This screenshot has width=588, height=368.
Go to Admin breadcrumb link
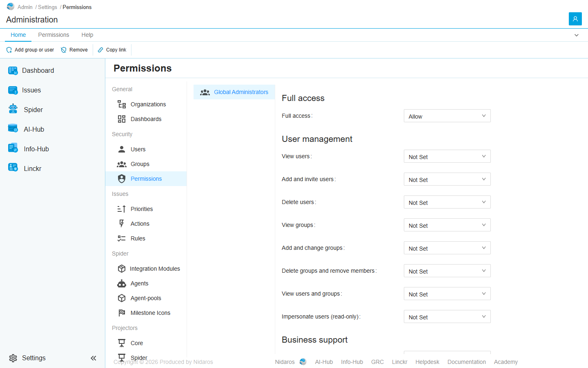(25, 7)
